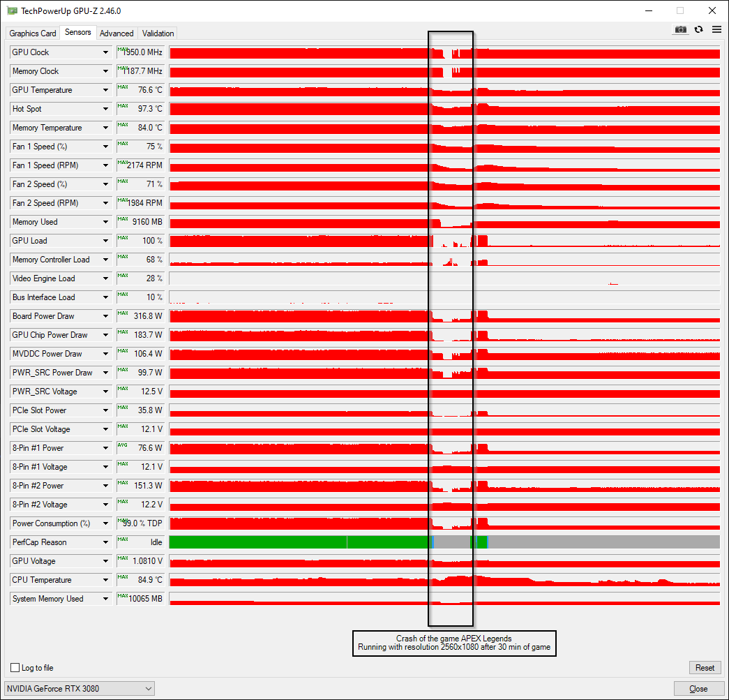Click the PerfCap Reason green color bar

pos(300,542)
